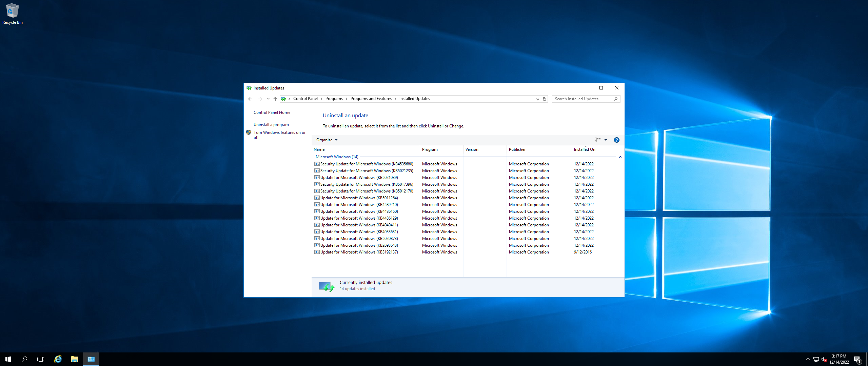Expand the address bar history dropdown

[x=537, y=99]
